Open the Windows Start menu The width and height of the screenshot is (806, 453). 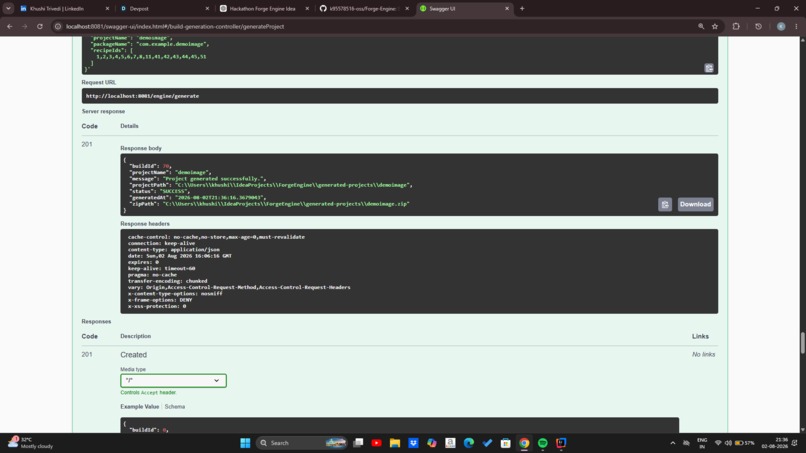[x=245, y=443]
